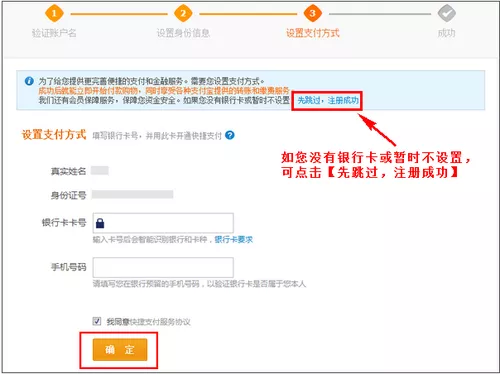
Task: Click the 身份证号 label
Action: point(68,195)
